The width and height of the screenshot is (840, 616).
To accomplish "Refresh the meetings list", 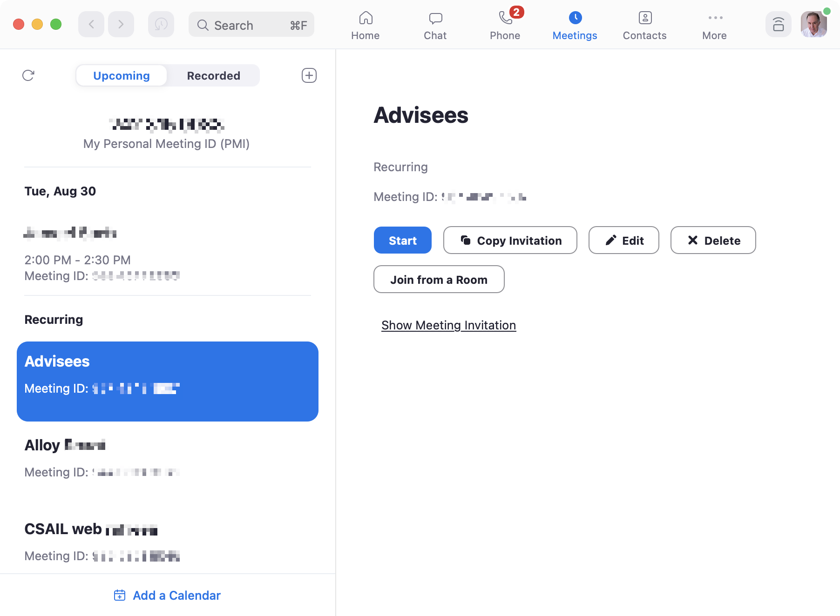I will tap(28, 75).
